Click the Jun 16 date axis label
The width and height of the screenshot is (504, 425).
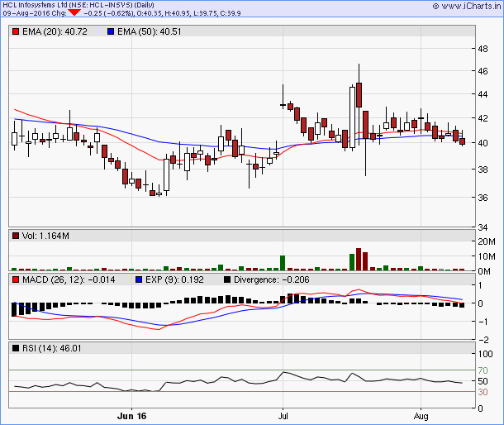tap(132, 416)
